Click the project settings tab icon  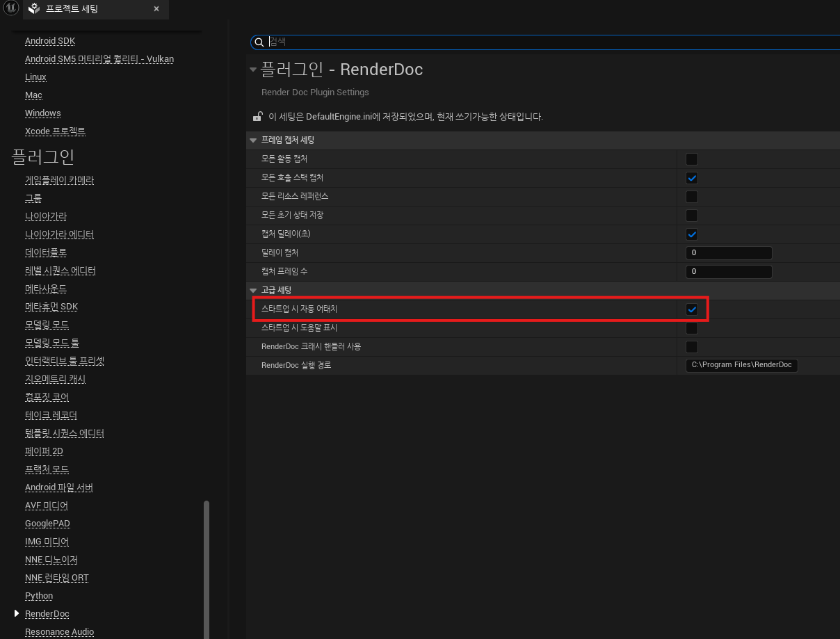tap(33, 9)
